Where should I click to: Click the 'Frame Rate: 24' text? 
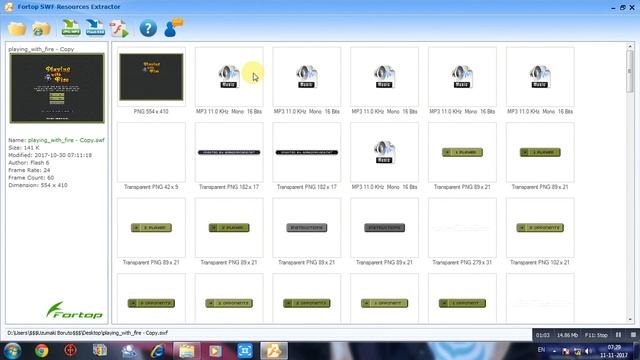tap(29, 170)
